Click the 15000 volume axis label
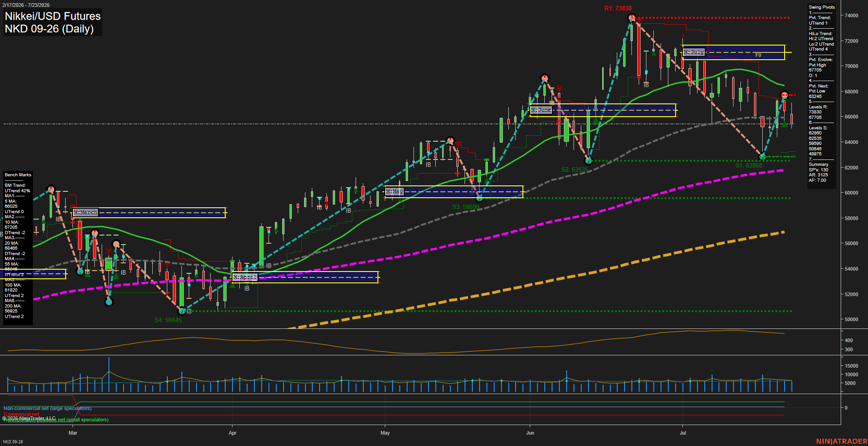This screenshot has width=868, height=446. (852, 366)
